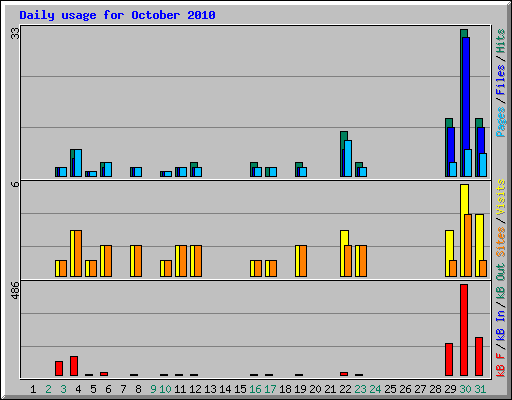Select day 16 on the x-axis
The image size is (512, 400).
(x=255, y=389)
